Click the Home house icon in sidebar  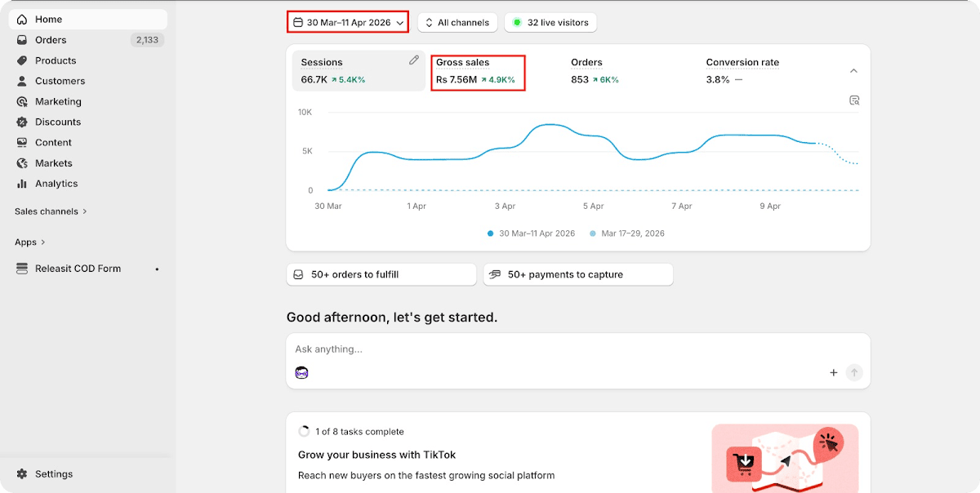click(22, 20)
